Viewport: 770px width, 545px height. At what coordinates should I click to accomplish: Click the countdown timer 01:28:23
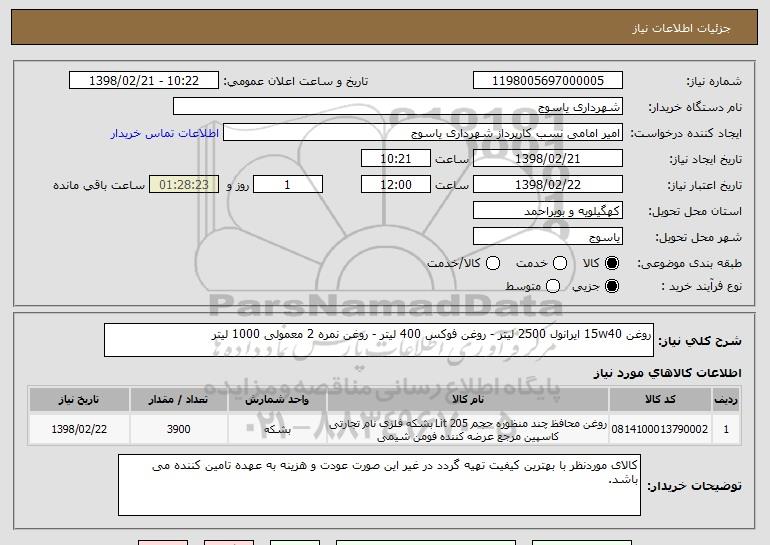click(184, 185)
